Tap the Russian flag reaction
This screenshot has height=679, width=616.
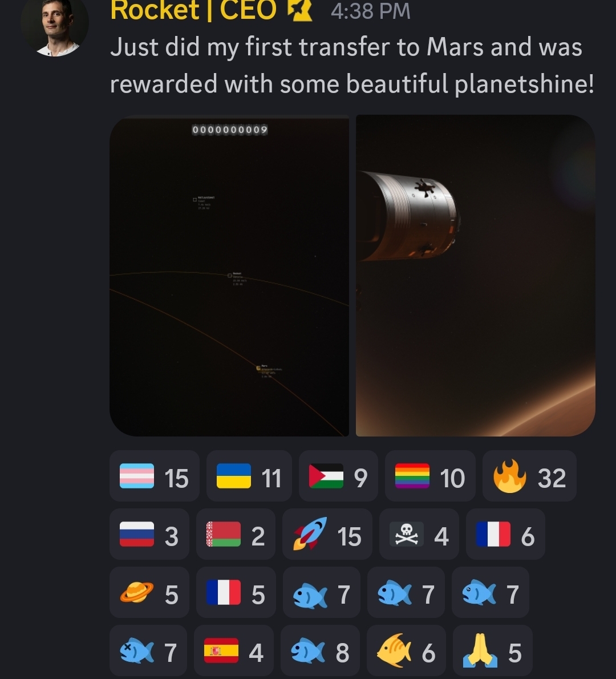click(x=149, y=534)
